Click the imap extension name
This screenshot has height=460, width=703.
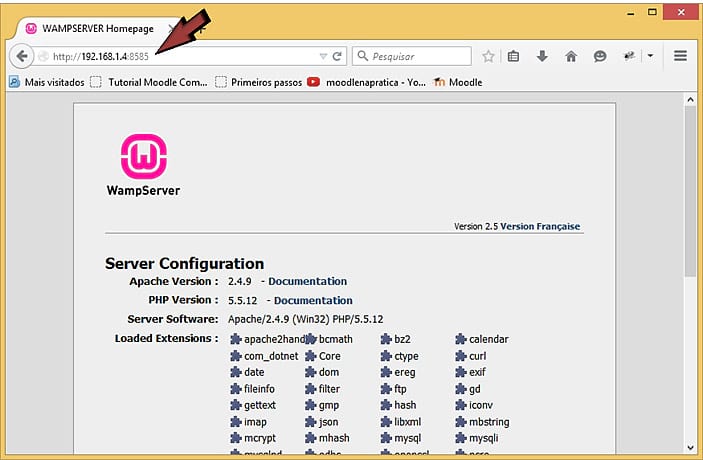(x=255, y=422)
